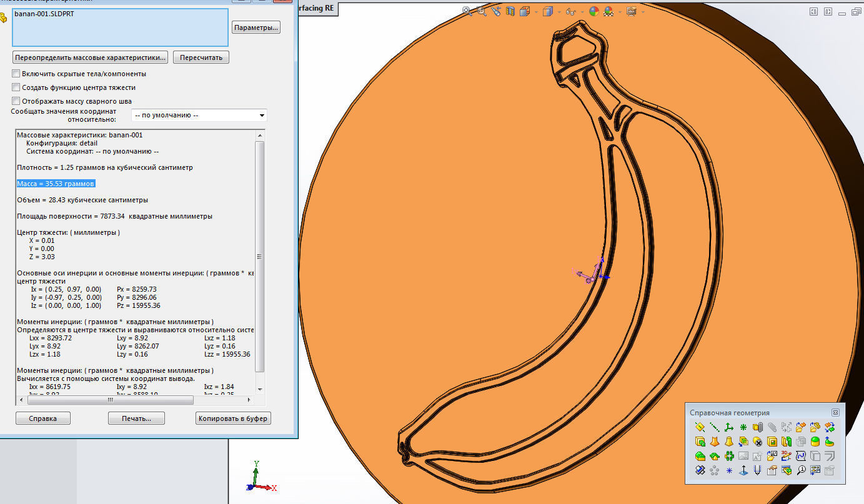
Task: Click the green circular pattern icon
Action: tap(729, 456)
